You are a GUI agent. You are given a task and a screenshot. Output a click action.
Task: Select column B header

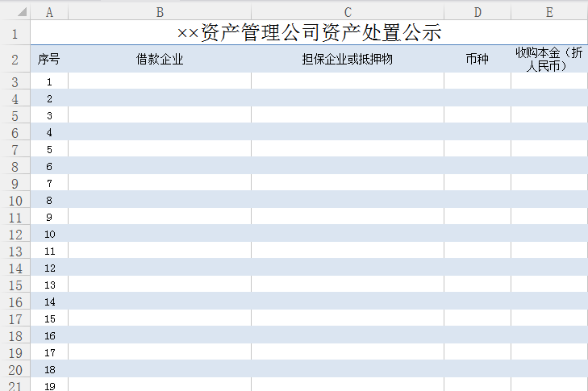click(160, 12)
